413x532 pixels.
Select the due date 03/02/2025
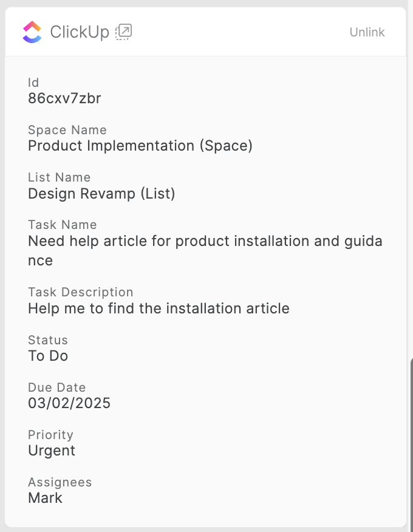pyautogui.click(x=69, y=403)
